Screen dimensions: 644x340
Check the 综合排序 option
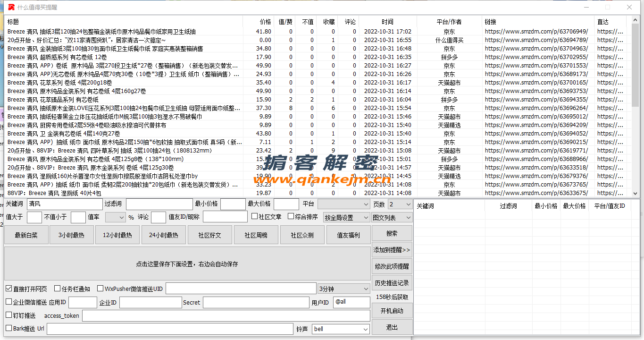[x=291, y=217]
